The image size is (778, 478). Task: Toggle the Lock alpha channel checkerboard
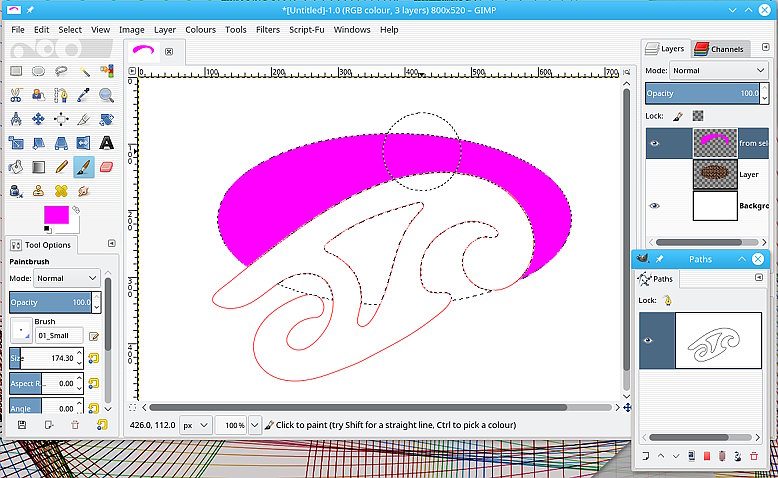[698, 116]
